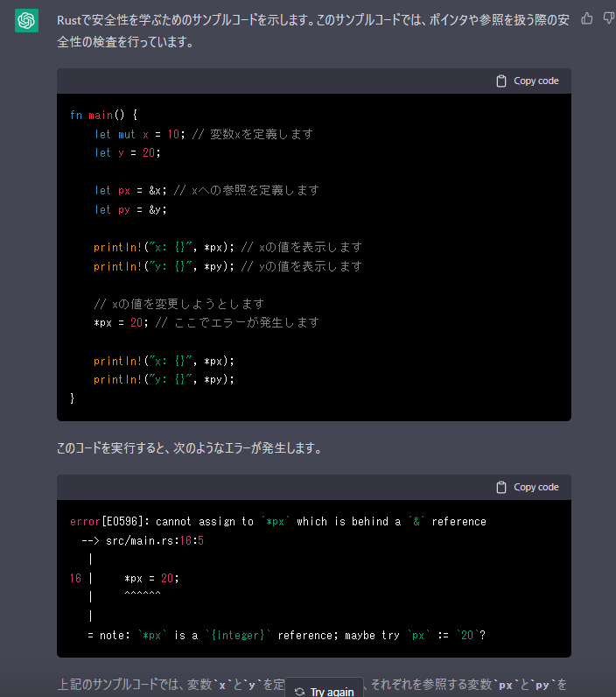
Task: Give the response a thumbs down
Action: point(609,18)
